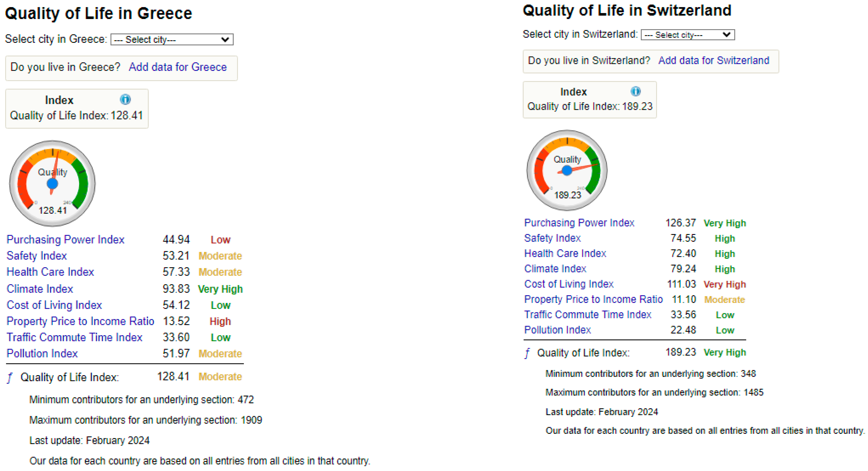
Task: Click the Greece Quality of Life formula symbol
Action: (x=10, y=378)
